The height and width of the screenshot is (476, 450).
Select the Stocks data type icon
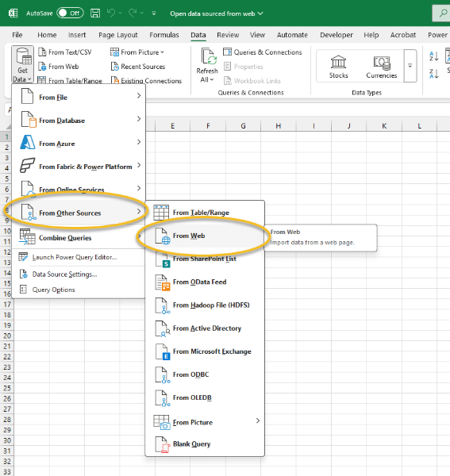click(338, 67)
